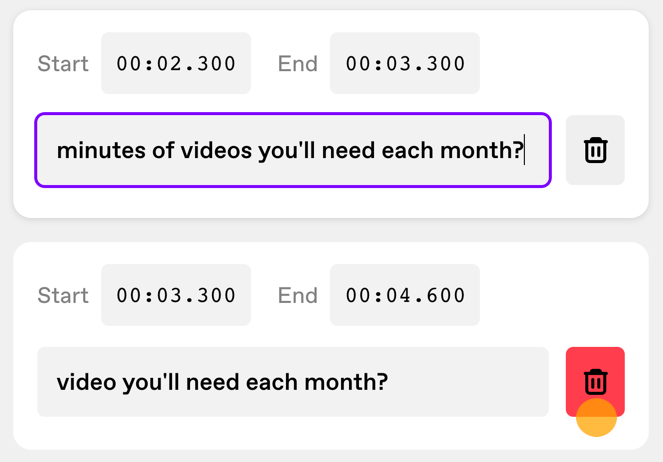Edit the end time 00:03.300

coord(405,63)
